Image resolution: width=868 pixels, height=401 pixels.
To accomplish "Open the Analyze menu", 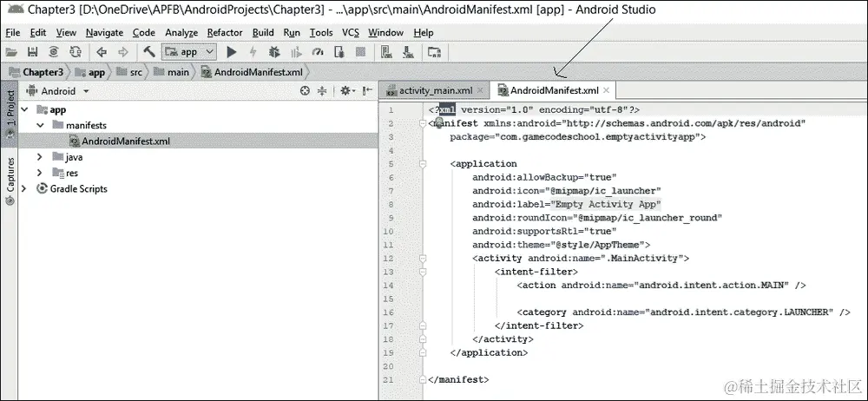I will 181,33.
